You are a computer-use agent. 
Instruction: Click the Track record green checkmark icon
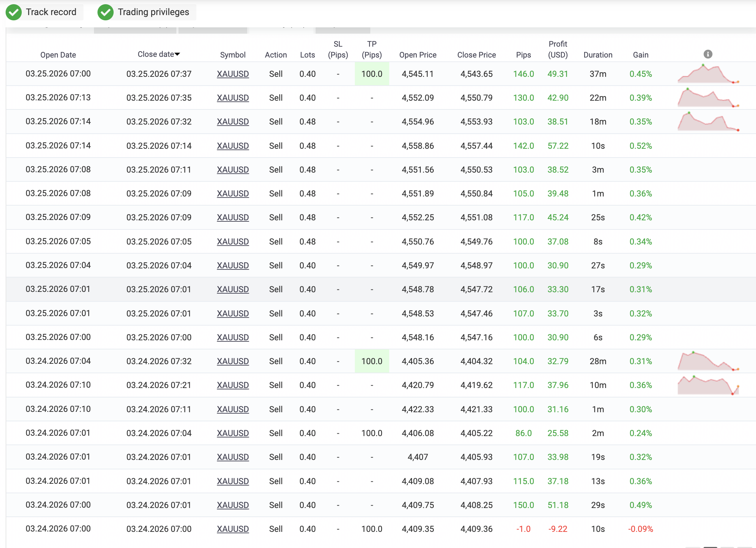pos(14,12)
